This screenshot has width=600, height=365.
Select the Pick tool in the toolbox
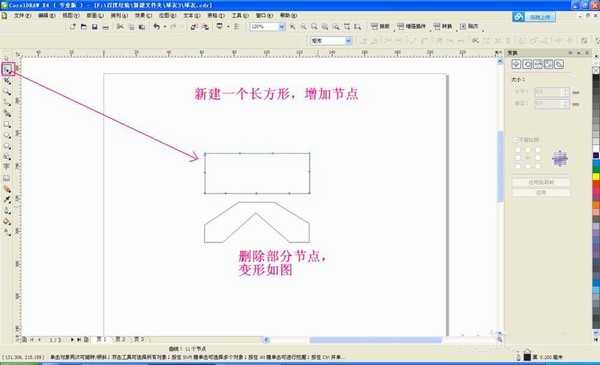click(x=7, y=69)
